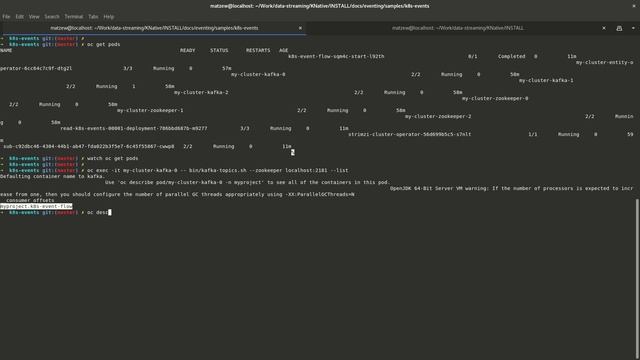Open the Tabs menu
This screenshot has height=360, width=640.
click(x=93, y=17)
